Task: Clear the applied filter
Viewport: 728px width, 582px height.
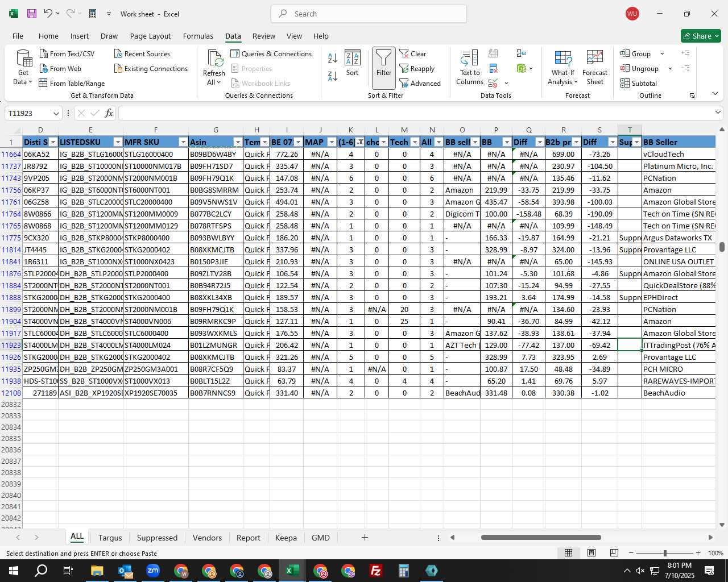Action: pos(413,53)
